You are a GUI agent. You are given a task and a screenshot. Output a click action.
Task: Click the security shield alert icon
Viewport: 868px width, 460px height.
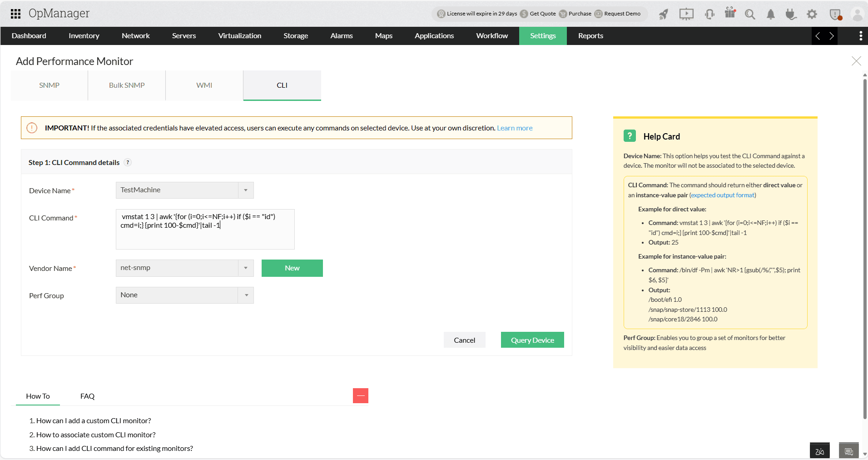(x=835, y=14)
